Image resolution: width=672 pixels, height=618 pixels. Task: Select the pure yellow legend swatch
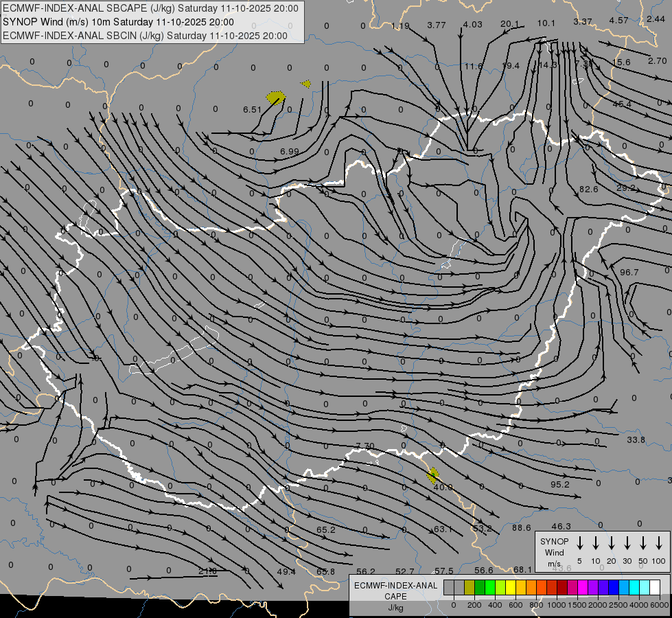coord(511,588)
